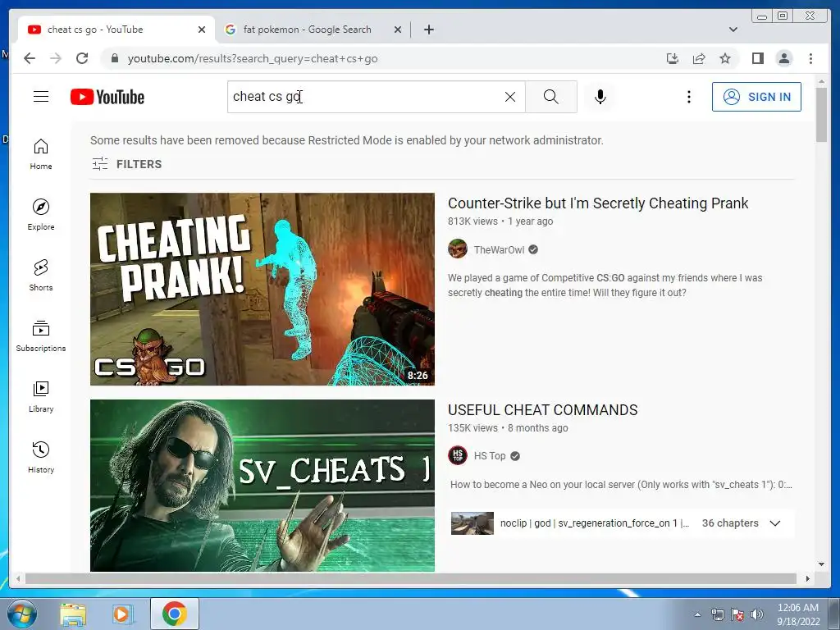Image resolution: width=840 pixels, height=630 pixels.
Task: Show hidden tray icons arrow
Action: click(x=697, y=614)
